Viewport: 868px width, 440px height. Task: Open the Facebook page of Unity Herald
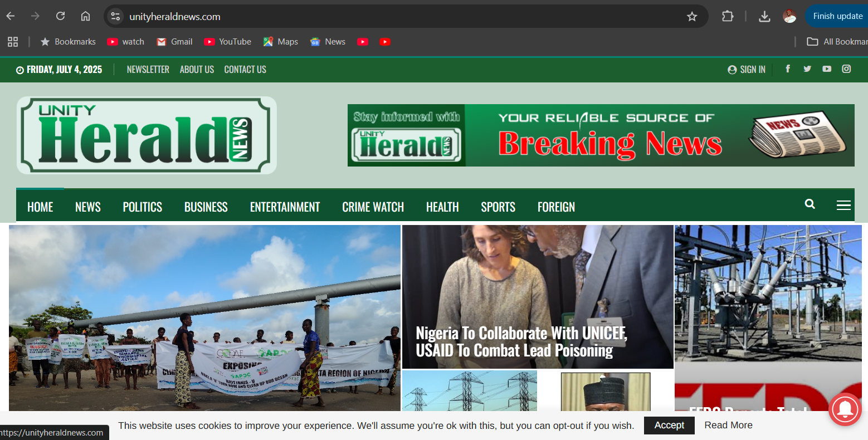coord(787,69)
